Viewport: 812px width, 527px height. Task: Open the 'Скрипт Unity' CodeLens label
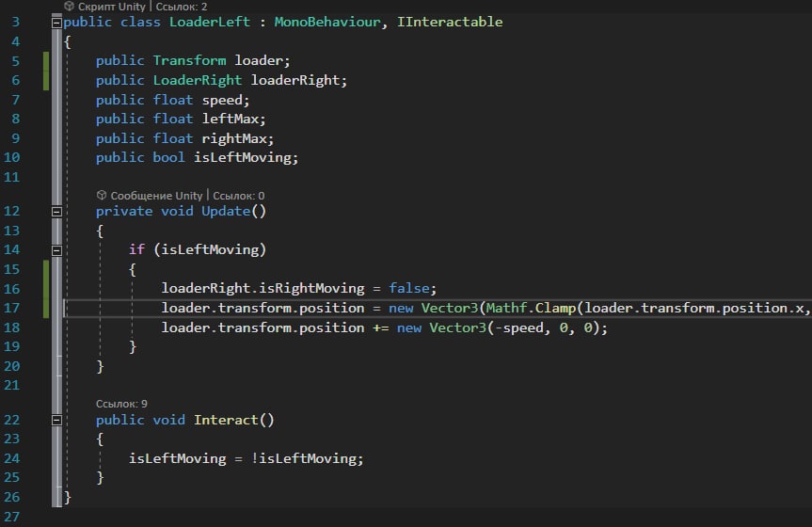tap(111, 7)
